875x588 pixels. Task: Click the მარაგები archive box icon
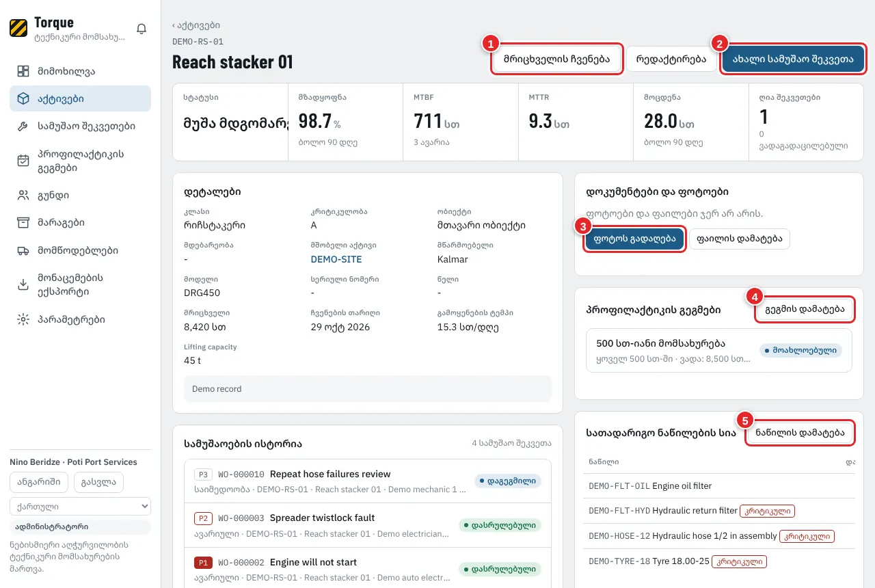pyautogui.click(x=23, y=223)
